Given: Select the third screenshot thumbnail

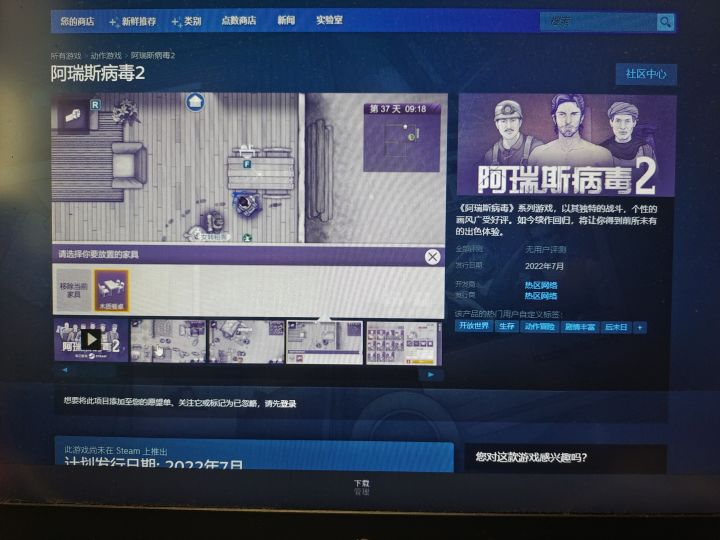Looking at the screenshot, I should pyautogui.click(x=247, y=342).
